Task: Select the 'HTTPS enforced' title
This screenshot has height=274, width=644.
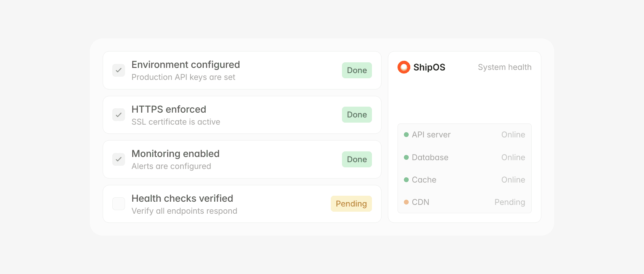Action: [169, 109]
